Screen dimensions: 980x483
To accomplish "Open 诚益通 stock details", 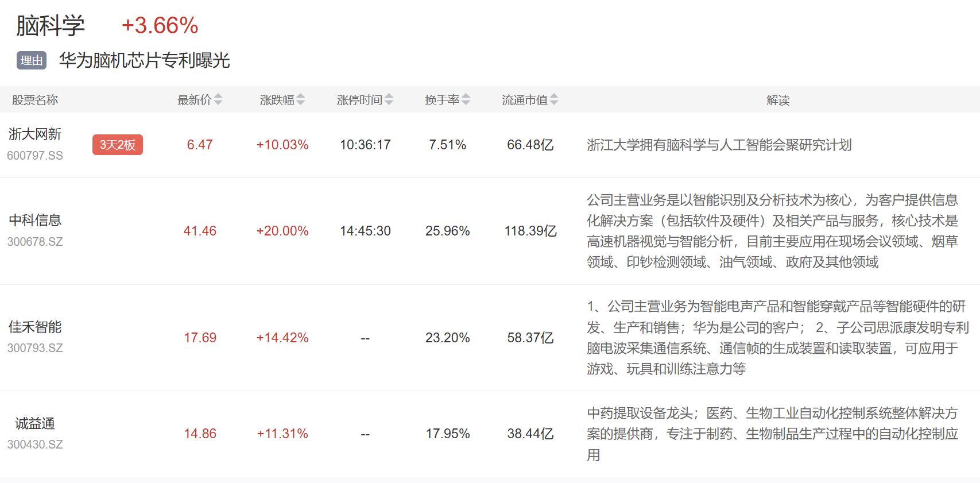I will pyautogui.click(x=35, y=424).
